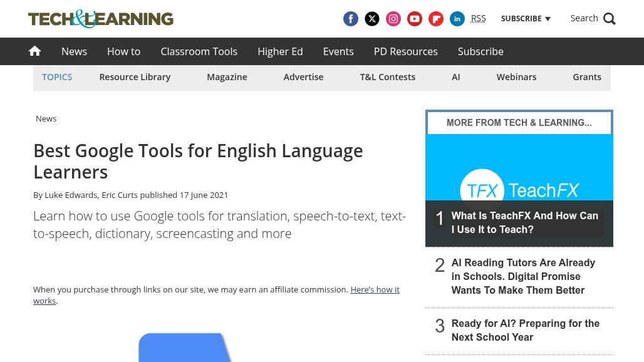Select the Webinars topic
Viewport: 644px width, 362px height.
(516, 77)
